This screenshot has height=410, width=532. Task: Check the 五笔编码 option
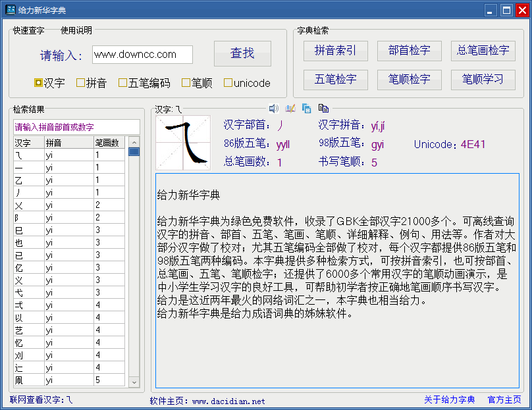point(122,83)
